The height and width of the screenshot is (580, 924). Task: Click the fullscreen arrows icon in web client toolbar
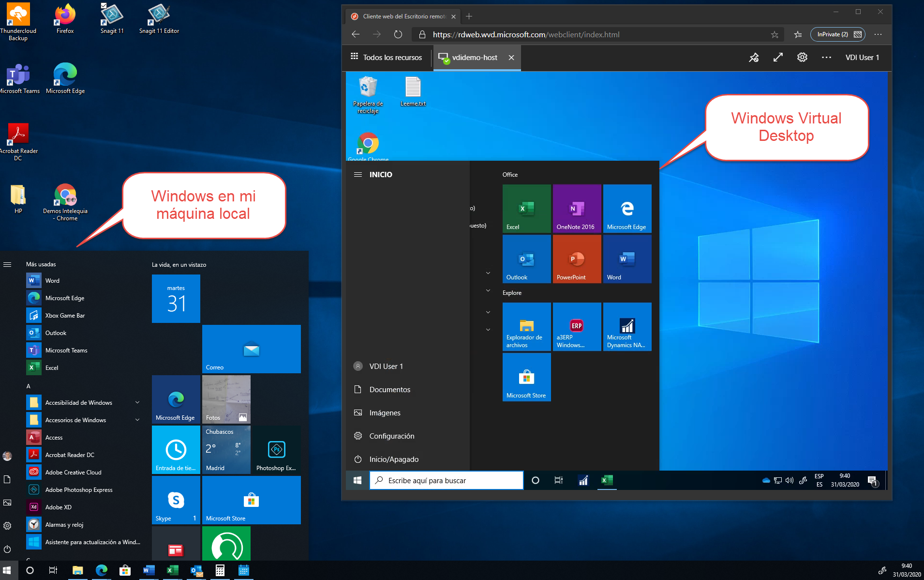point(778,58)
